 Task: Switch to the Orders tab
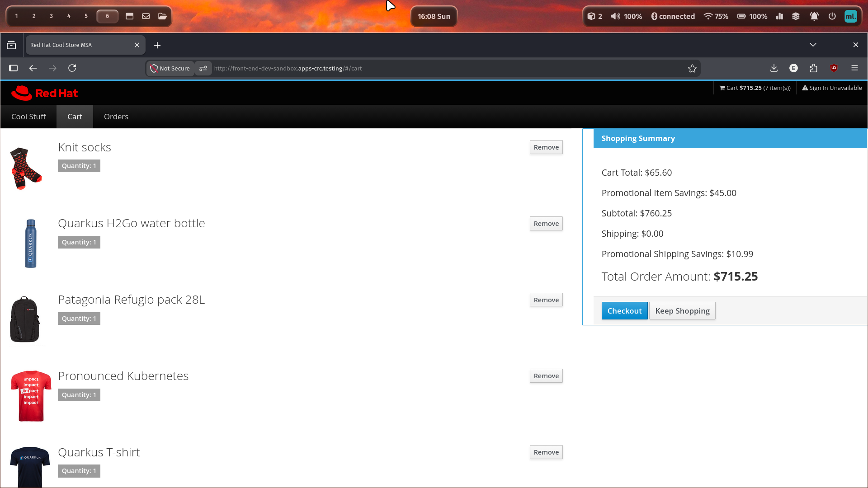pos(116,117)
